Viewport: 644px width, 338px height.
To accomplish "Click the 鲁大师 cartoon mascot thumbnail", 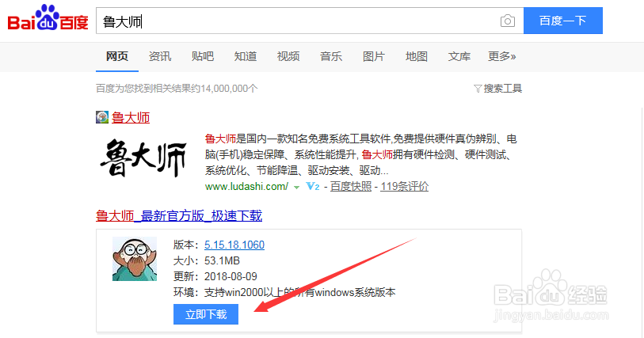I will pyautogui.click(x=135, y=259).
